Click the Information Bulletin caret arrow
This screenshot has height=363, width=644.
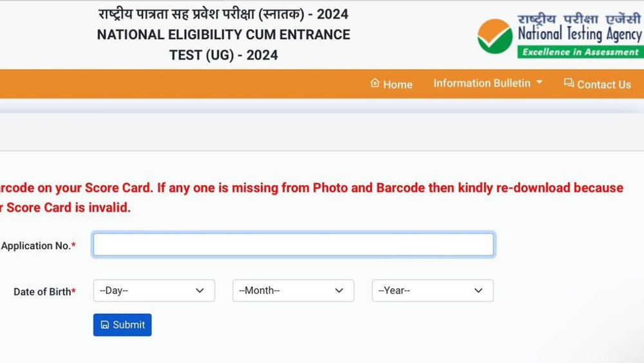(540, 83)
